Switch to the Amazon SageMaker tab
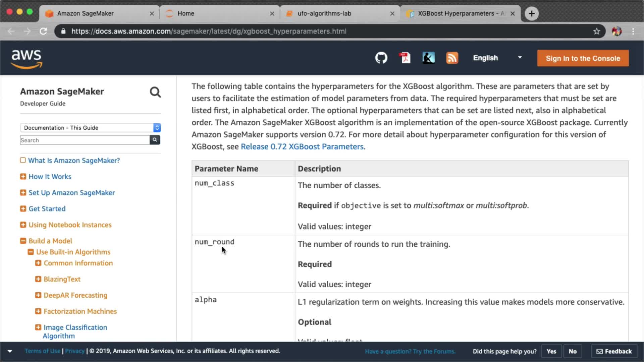The image size is (644, 362). click(x=86, y=13)
